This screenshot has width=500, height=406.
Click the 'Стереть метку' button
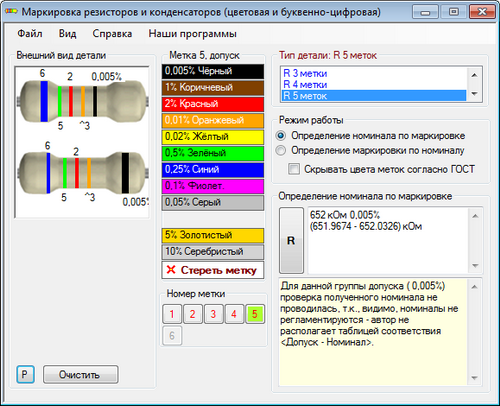(213, 270)
